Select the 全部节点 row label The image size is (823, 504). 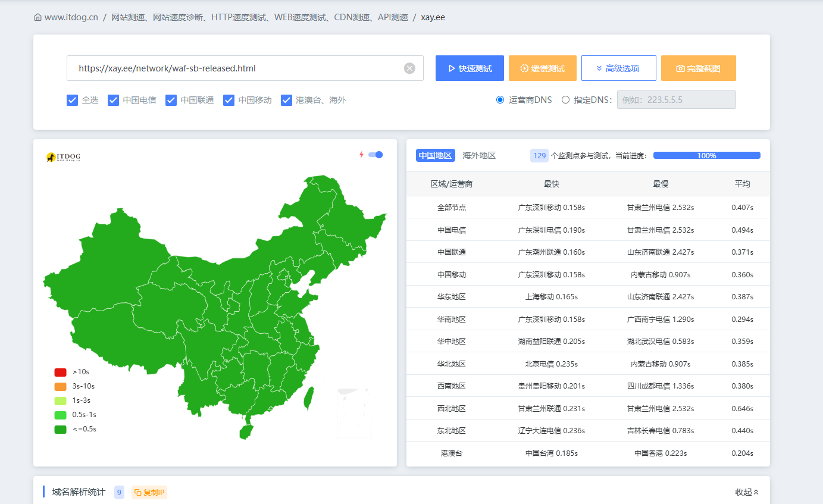[x=452, y=208]
